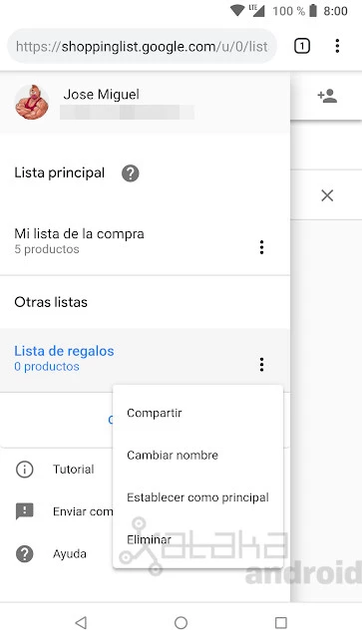This screenshot has height=644, width=362.
Task: Open options for Mi lista de la compra
Action: tap(261, 247)
